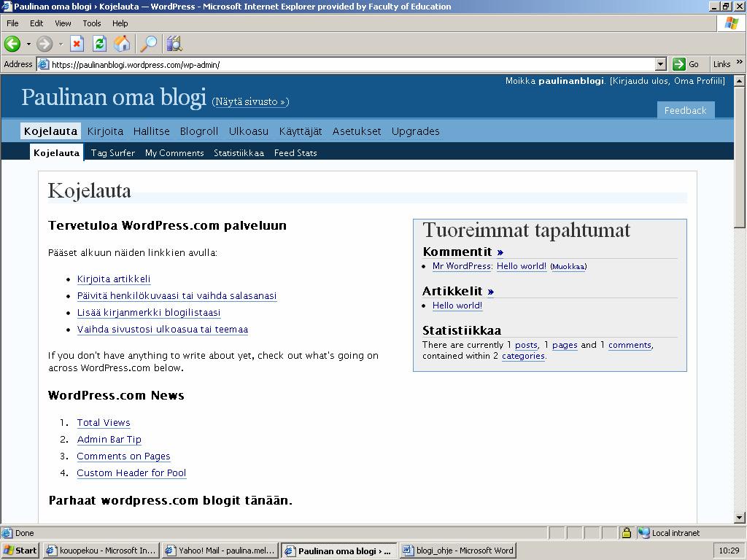The width and height of the screenshot is (747, 560).
Task: Click the categories statistics link
Action: coord(523,356)
